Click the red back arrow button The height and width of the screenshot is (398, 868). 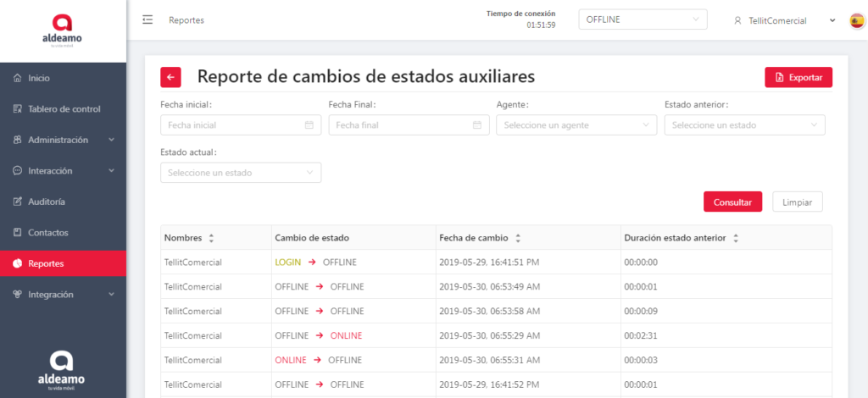click(170, 77)
